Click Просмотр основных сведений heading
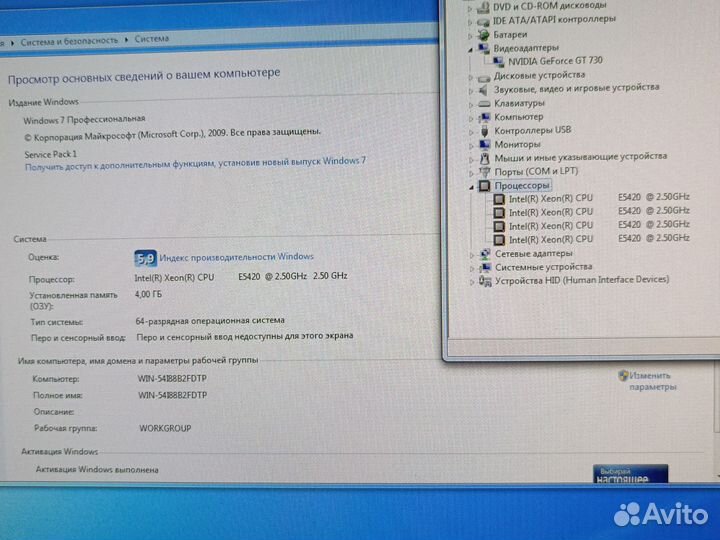 [x=144, y=76]
